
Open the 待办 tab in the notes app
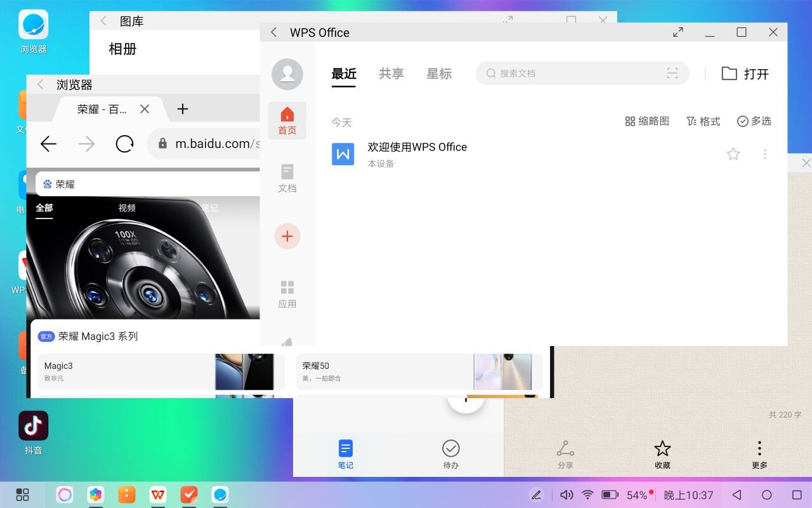pyautogui.click(x=451, y=455)
